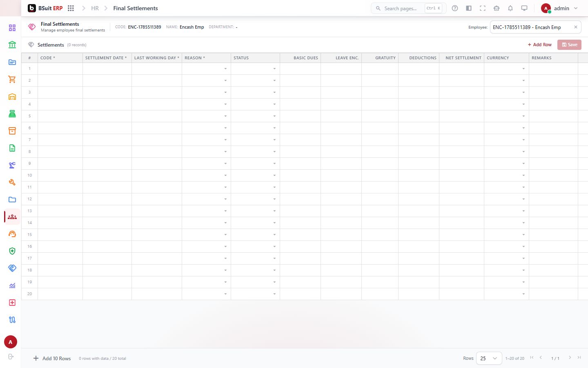Expand Status dropdown in row 3
588x368 pixels.
pyautogui.click(x=274, y=92)
